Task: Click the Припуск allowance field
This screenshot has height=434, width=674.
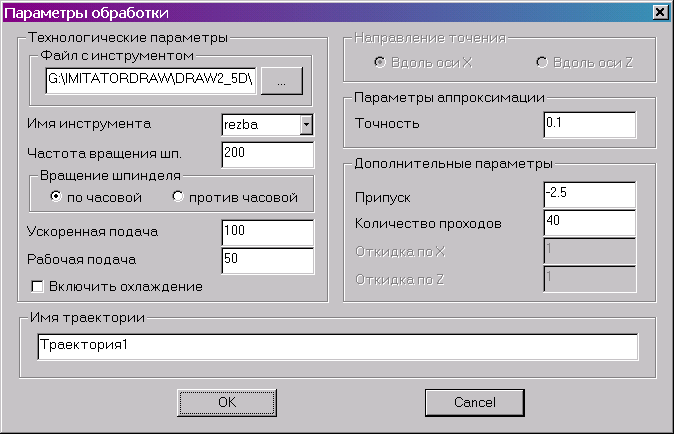Action: [589, 195]
